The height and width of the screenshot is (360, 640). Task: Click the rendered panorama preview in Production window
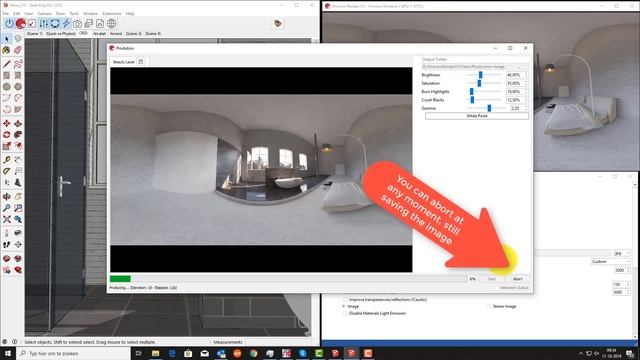coord(261,170)
